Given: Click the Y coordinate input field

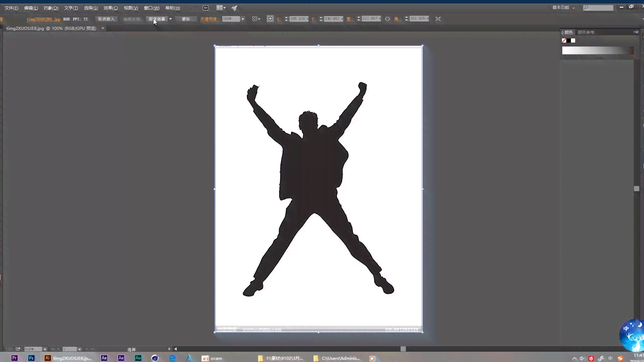Looking at the screenshot, I should (x=333, y=19).
